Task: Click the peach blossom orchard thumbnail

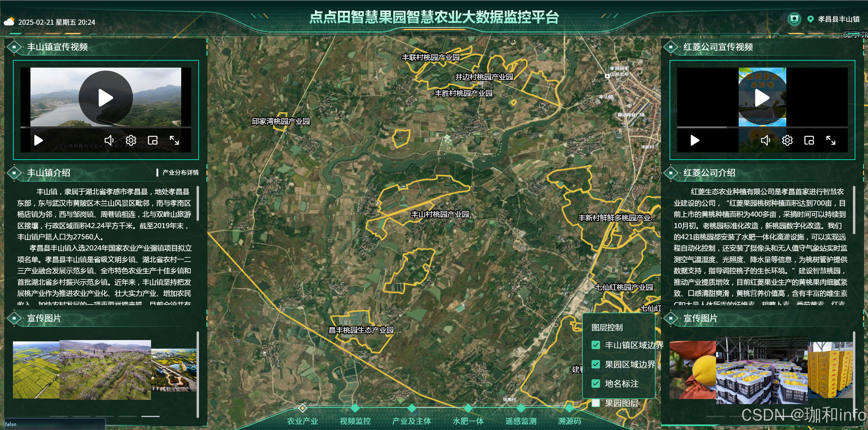Action: 105,370
